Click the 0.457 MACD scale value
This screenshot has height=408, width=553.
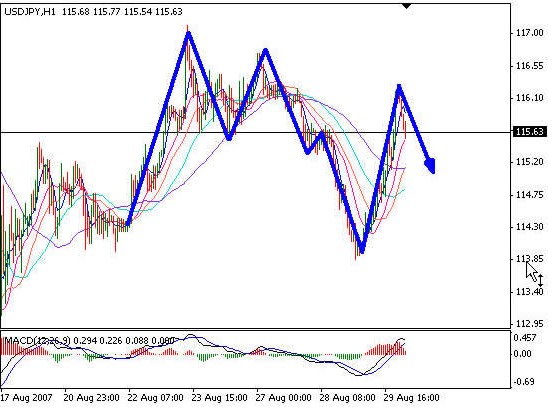pyautogui.click(x=525, y=338)
